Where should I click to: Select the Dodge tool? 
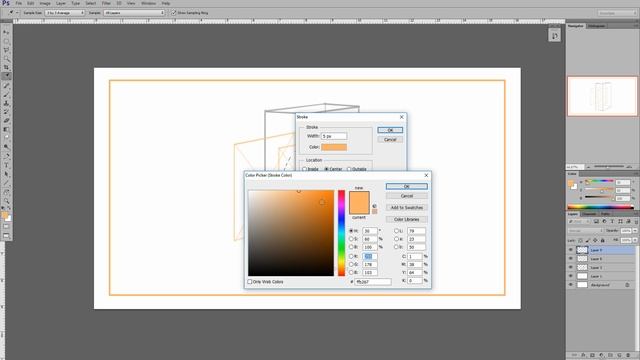[6, 147]
